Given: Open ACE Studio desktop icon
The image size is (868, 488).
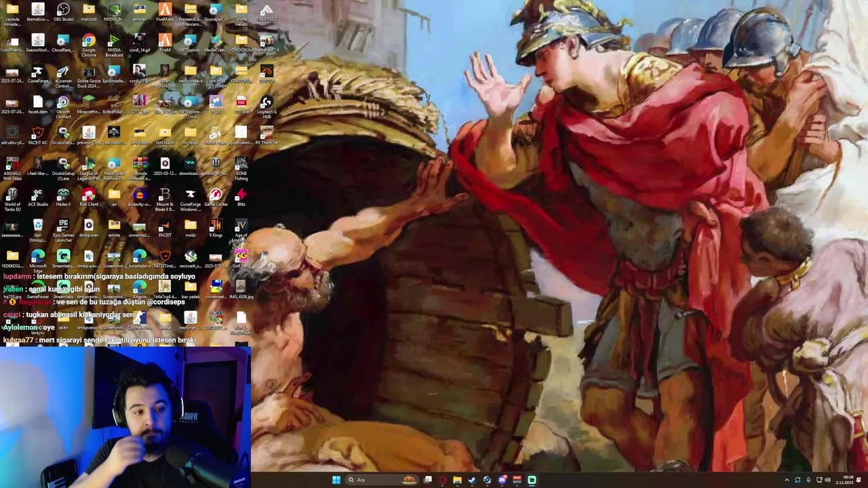Looking at the screenshot, I should (37, 198).
